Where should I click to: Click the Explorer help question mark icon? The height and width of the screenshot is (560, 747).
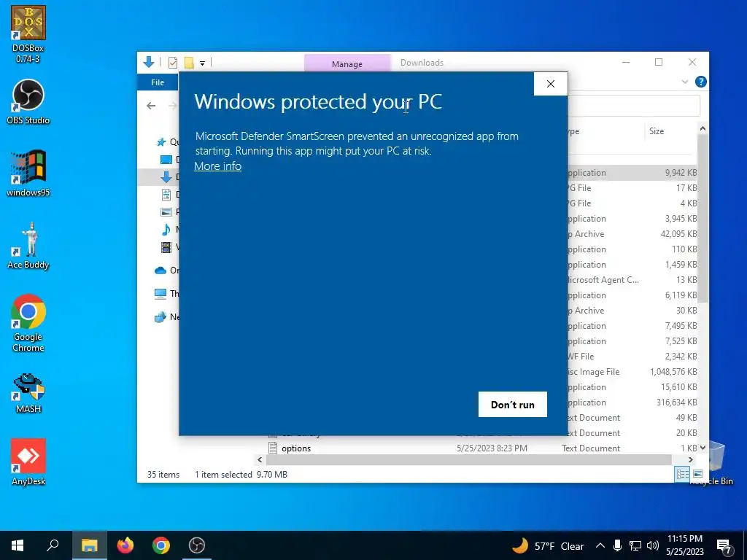(701, 82)
